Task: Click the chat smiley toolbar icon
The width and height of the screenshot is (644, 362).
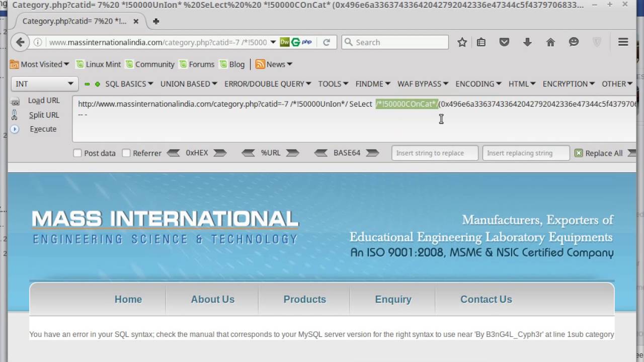Action: coord(574,42)
